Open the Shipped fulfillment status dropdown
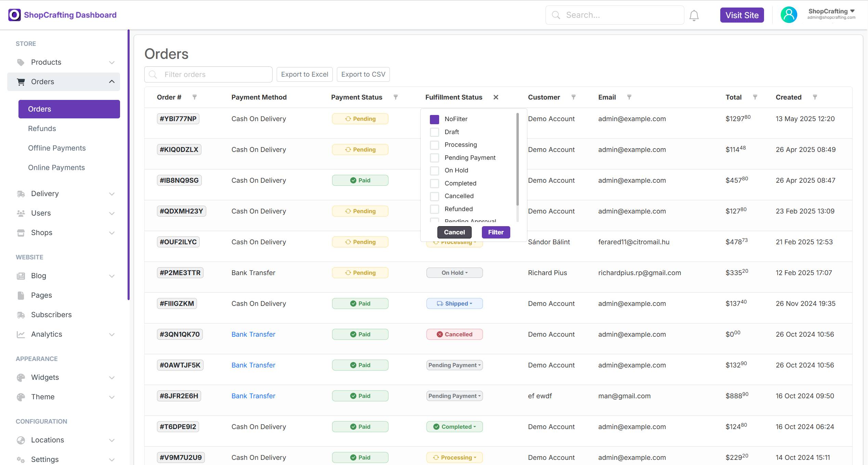 pyautogui.click(x=454, y=303)
